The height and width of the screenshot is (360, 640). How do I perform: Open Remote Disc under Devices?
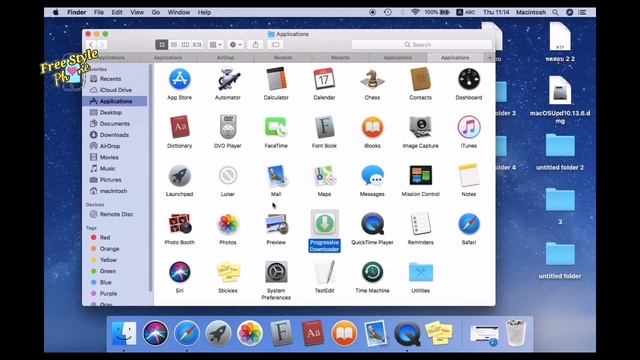pos(115,214)
